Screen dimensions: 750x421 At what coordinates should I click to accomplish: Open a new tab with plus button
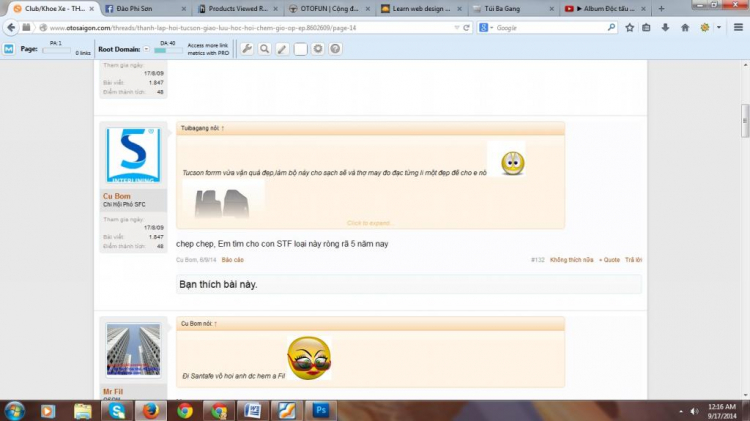(661, 9)
